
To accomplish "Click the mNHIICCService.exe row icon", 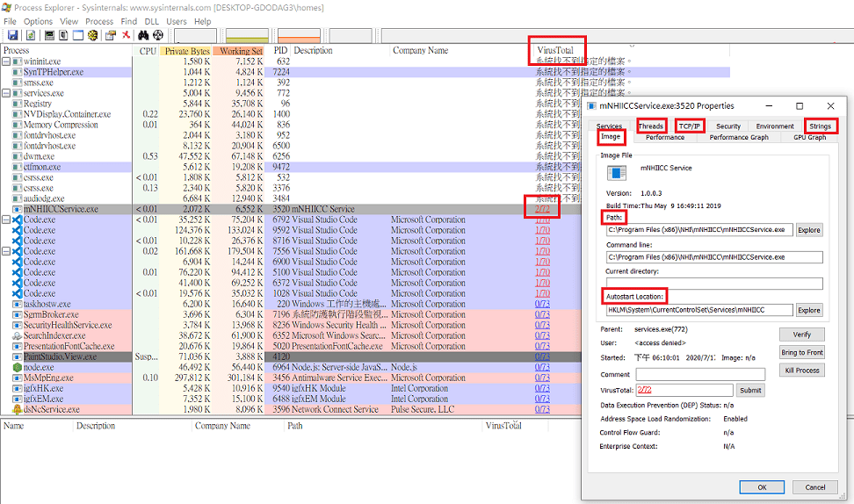I will coord(17,209).
